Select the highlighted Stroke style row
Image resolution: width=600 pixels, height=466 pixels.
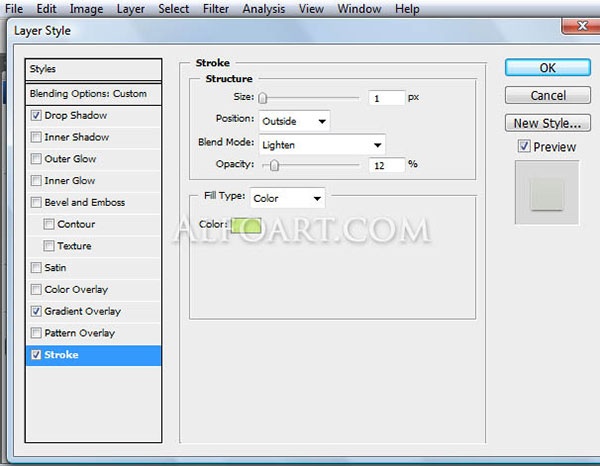(x=93, y=355)
